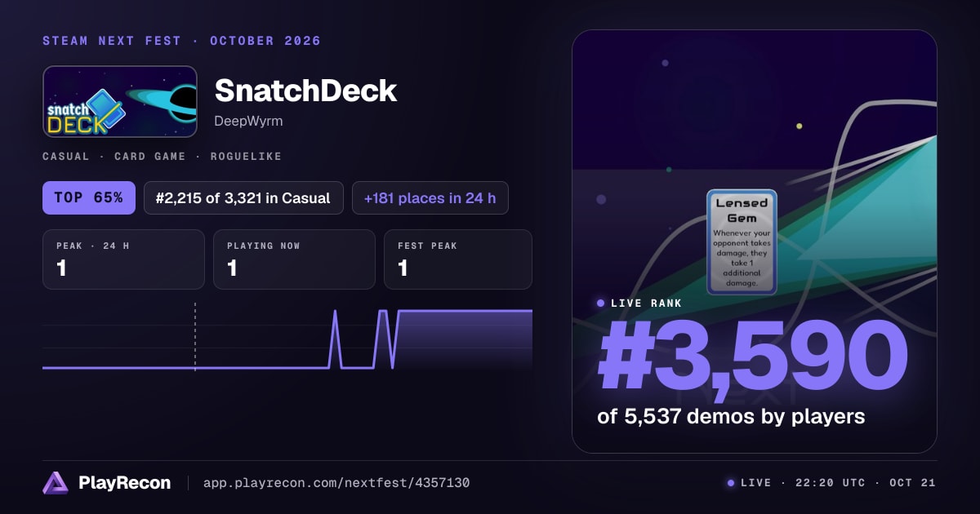This screenshot has height=514, width=980.
Task: Click the LIVE status dot in footer
Action: [731, 483]
